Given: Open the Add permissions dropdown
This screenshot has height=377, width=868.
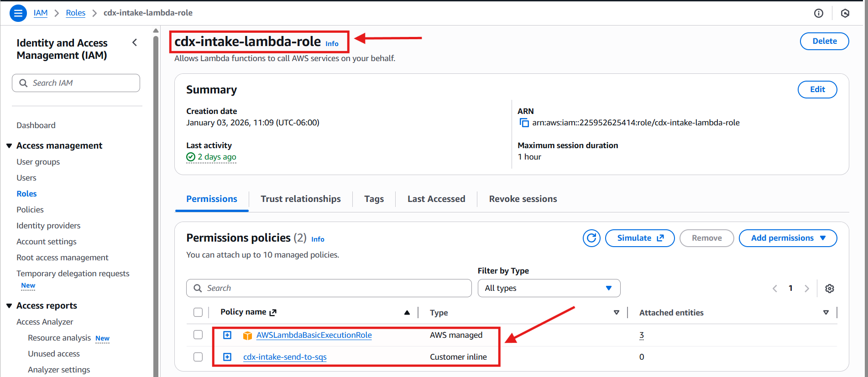Looking at the screenshot, I should pyautogui.click(x=787, y=238).
